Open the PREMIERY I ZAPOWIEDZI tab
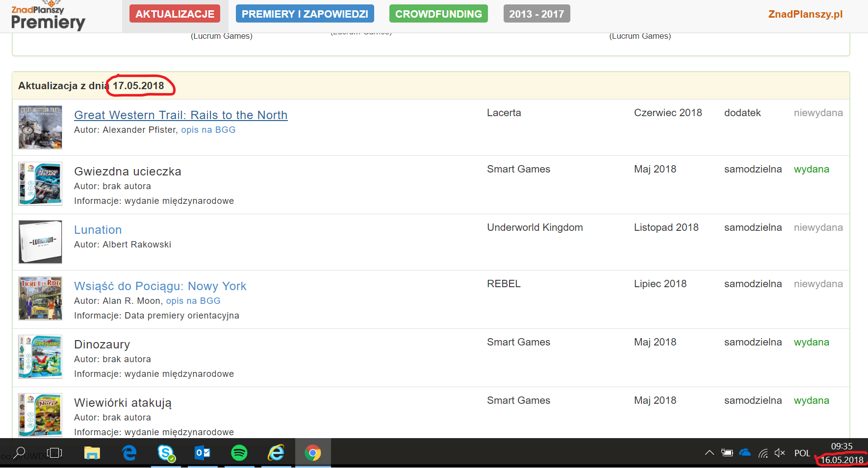The width and height of the screenshot is (868, 468). [305, 14]
